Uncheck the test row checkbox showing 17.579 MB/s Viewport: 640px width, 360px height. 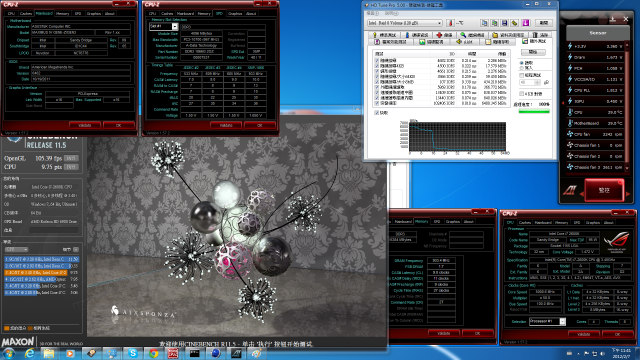[x=377, y=65]
